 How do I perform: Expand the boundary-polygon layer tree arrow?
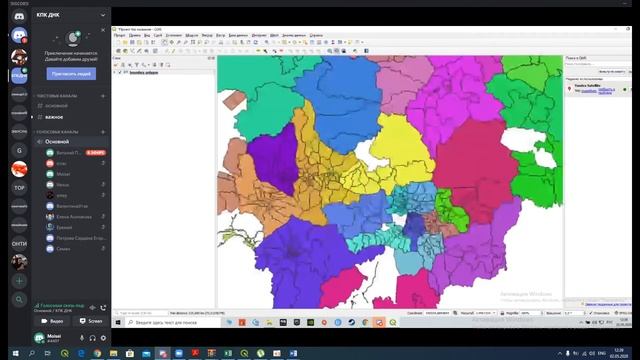pos(115,72)
